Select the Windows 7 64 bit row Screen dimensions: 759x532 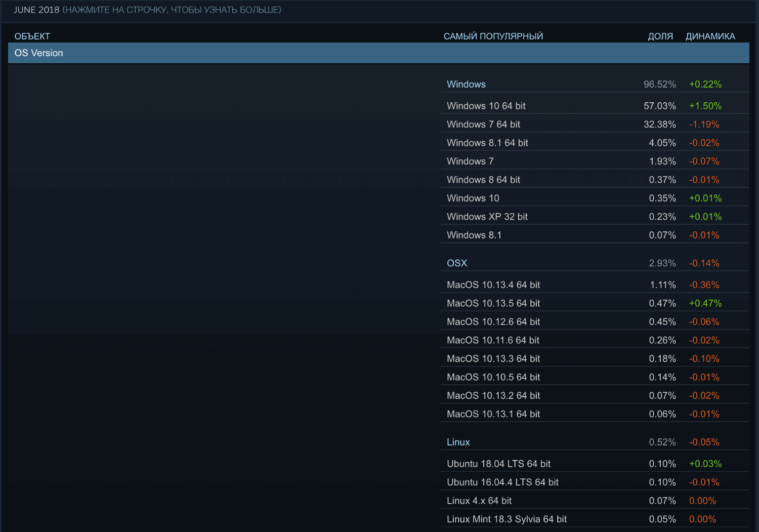click(595, 124)
